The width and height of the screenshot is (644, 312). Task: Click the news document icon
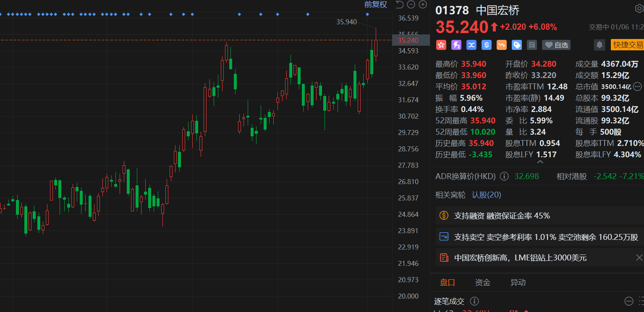tap(444, 257)
